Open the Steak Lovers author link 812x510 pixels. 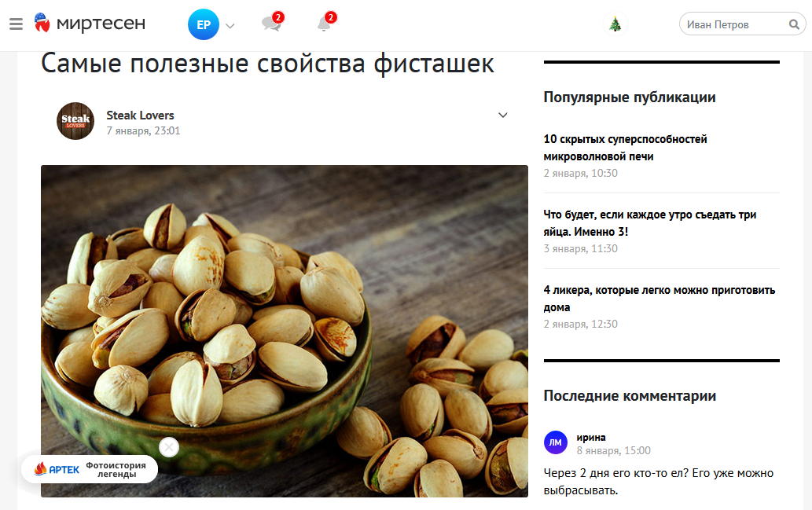pyautogui.click(x=141, y=116)
